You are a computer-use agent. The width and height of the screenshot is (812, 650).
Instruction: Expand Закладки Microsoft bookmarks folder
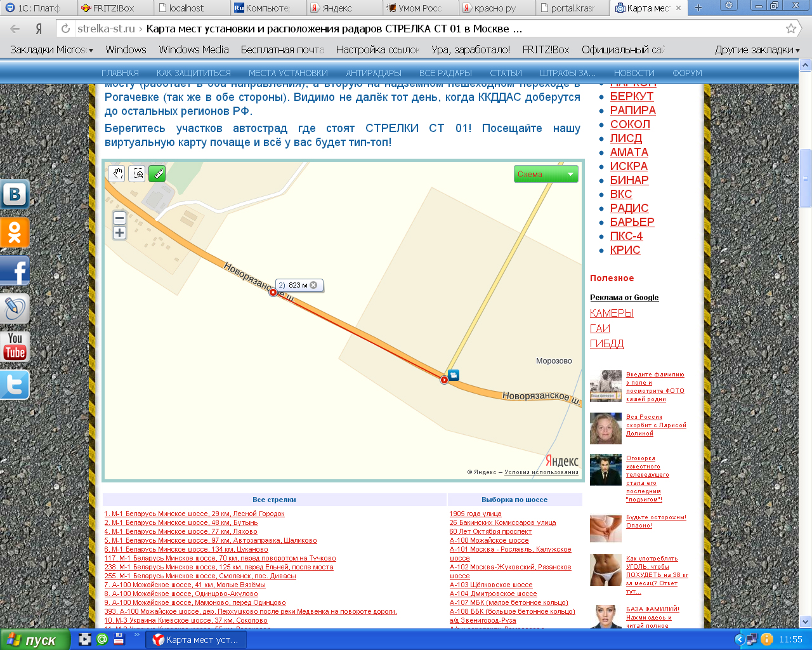[x=51, y=50]
